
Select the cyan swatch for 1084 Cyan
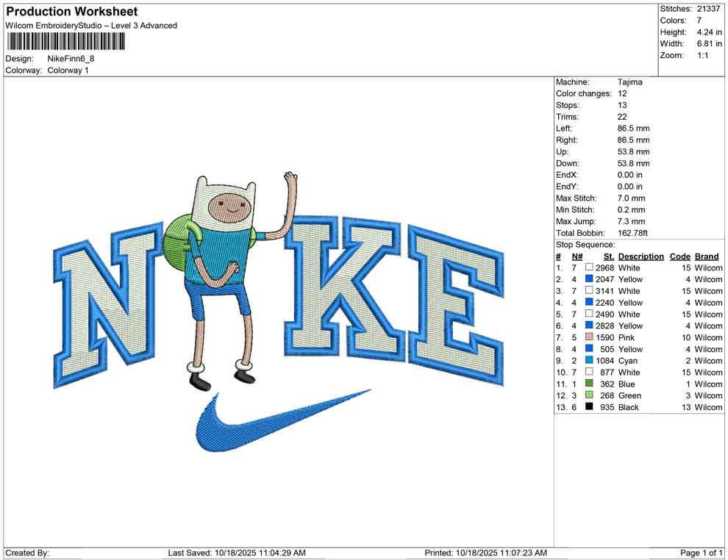tap(589, 360)
